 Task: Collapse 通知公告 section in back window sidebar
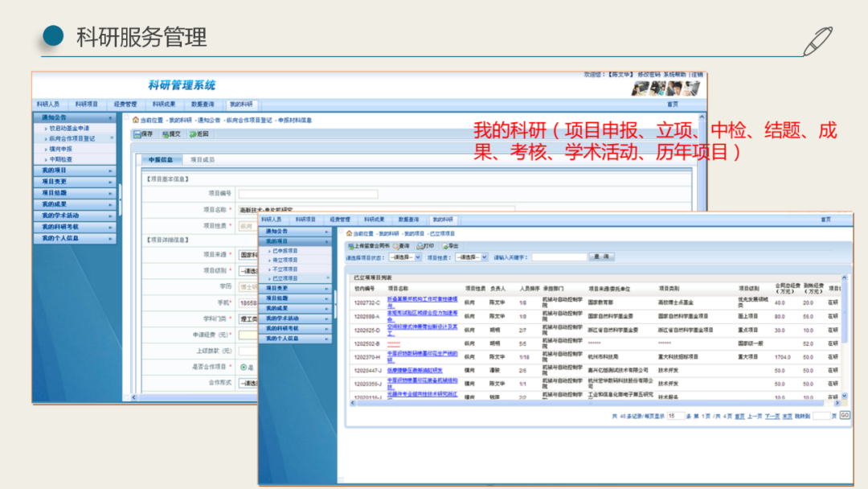(74, 117)
